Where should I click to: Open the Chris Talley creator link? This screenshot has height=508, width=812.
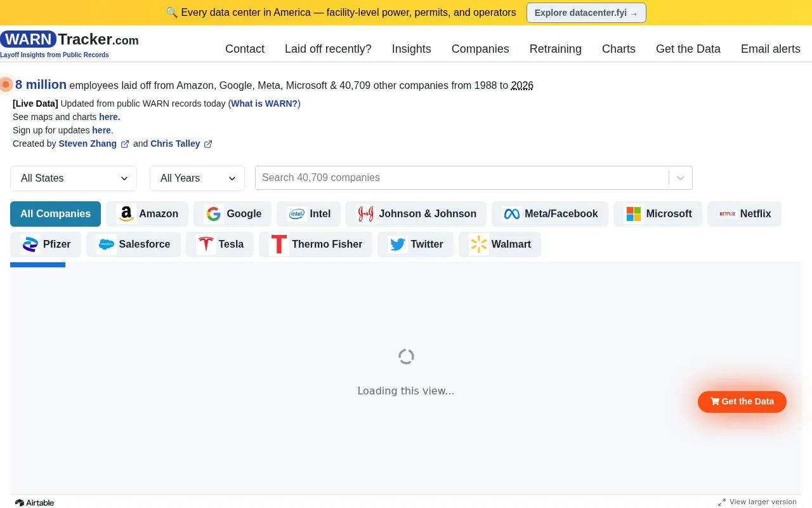[175, 144]
